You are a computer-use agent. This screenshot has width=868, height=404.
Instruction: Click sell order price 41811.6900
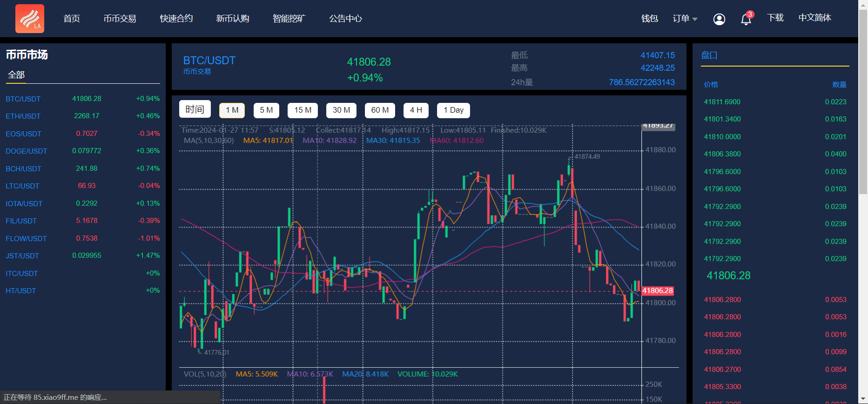click(722, 102)
